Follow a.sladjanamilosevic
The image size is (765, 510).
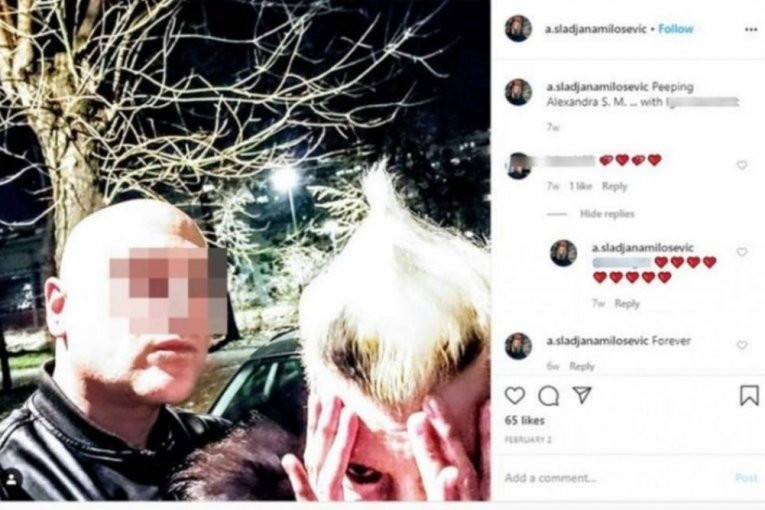pyautogui.click(x=676, y=29)
